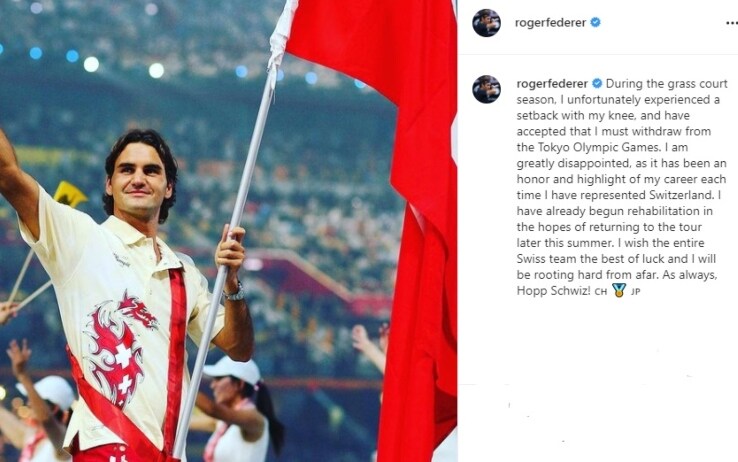Click the "Hopp Schwiz!" text in the caption
The height and width of the screenshot is (462, 738).
[x=554, y=290]
